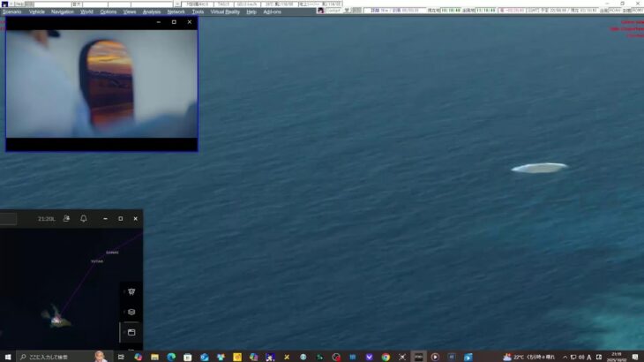Open the map layers stack icon

click(x=131, y=312)
